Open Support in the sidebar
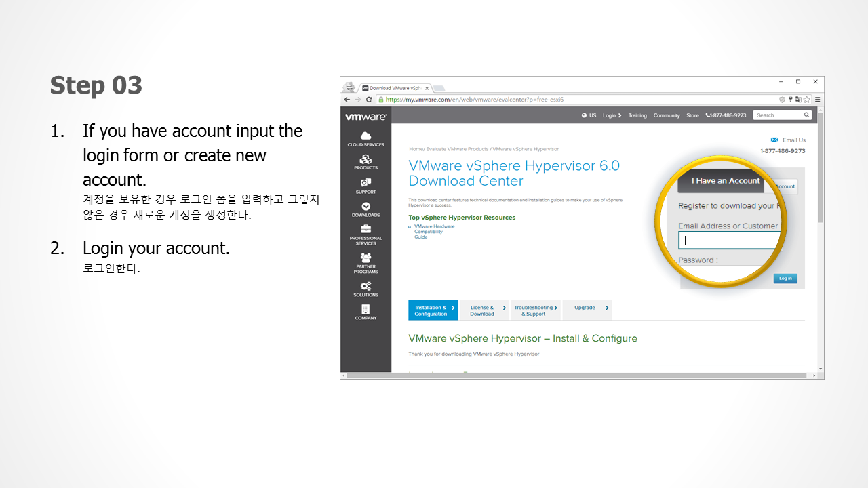Viewport: 868px width, 488px height. [x=366, y=186]
